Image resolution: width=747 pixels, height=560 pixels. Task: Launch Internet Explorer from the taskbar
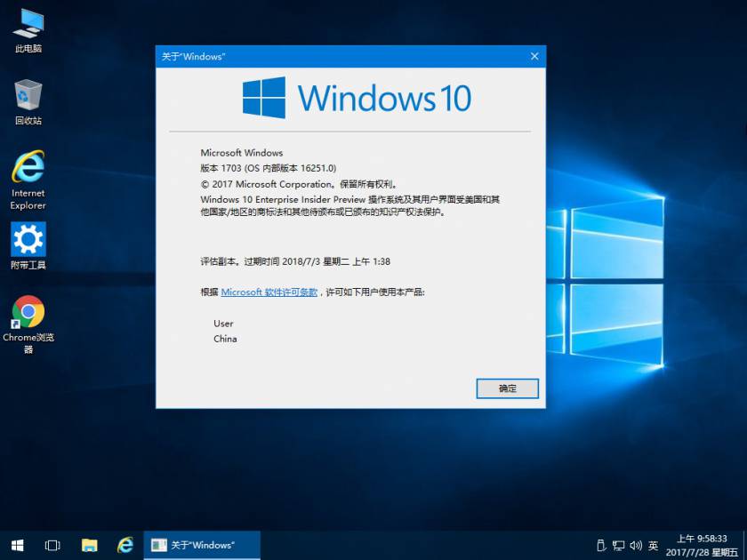pos(125,545)
